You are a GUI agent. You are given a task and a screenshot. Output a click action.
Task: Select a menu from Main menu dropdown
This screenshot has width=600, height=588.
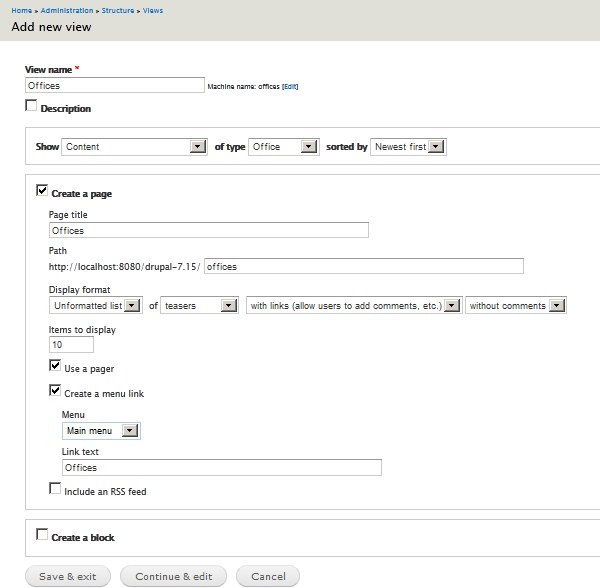pos(101,431)
